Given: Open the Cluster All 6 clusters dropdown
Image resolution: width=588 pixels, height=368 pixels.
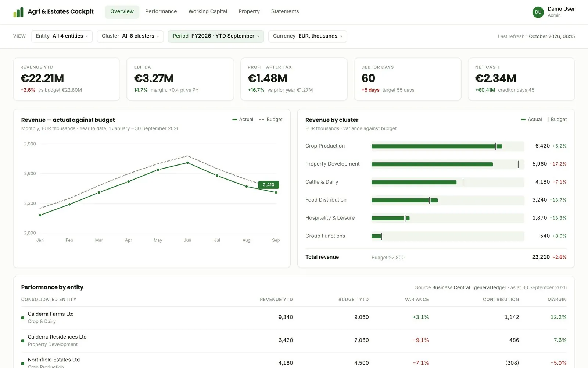Looking at the screenshot, I should (x=130, y=36).
